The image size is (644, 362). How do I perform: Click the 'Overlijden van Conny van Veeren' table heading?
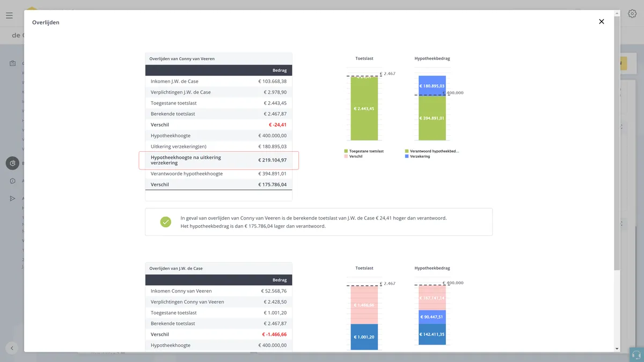182,58
